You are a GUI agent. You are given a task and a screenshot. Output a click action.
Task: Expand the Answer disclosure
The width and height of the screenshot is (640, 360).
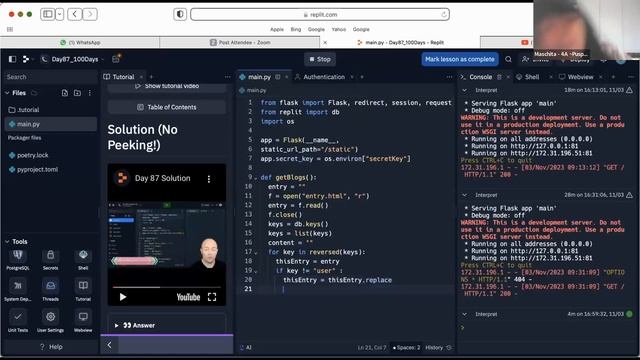[x=116, y=325]
